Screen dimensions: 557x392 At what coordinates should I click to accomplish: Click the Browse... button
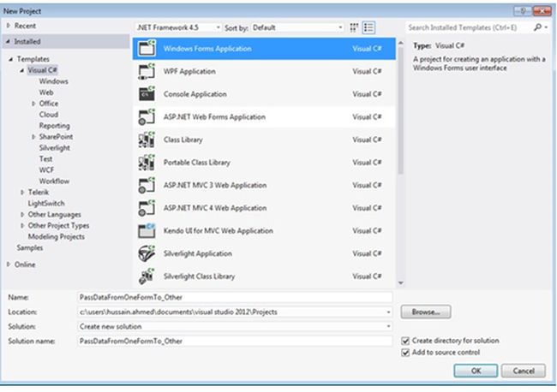pos(426,312)
